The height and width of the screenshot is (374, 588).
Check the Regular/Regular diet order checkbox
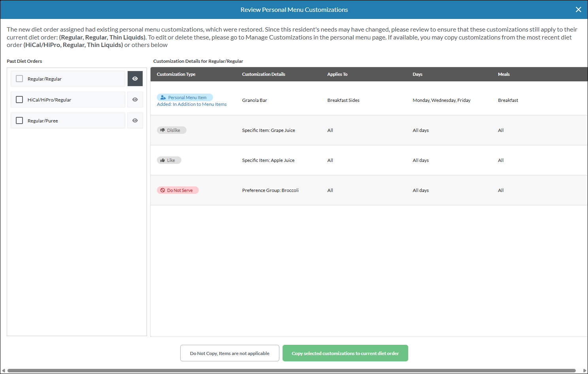[19, 79]
